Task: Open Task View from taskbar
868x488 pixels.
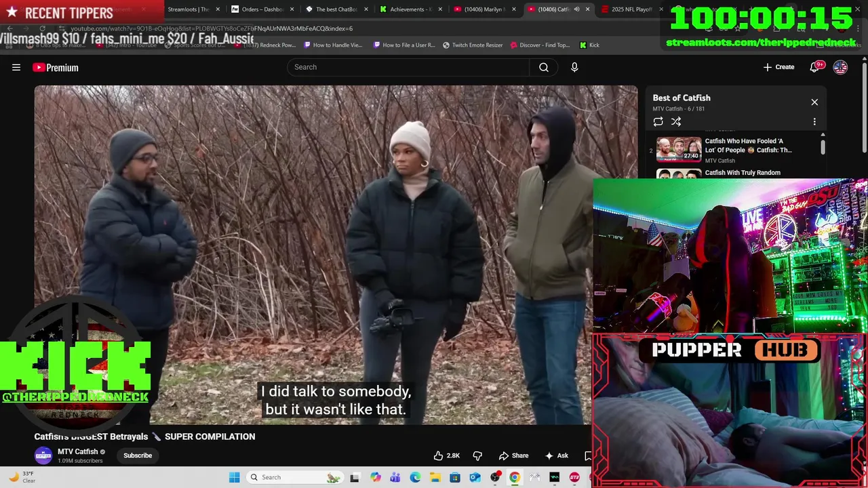Action: [x=354, y=477]
